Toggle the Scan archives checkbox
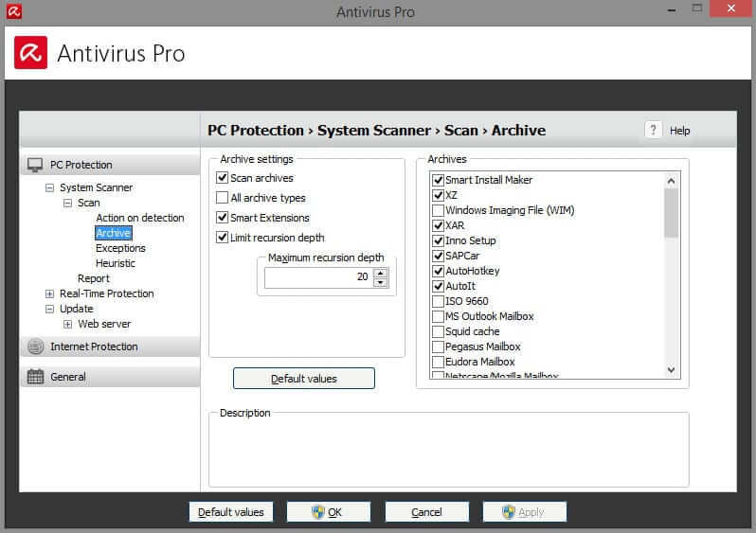This screenshot has height=533, width=756. [222, 178]
